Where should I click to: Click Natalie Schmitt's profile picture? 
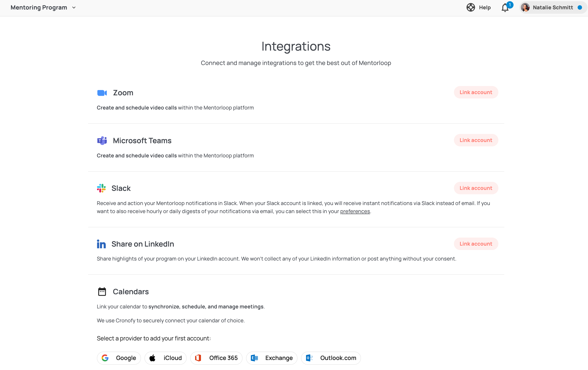525,7
